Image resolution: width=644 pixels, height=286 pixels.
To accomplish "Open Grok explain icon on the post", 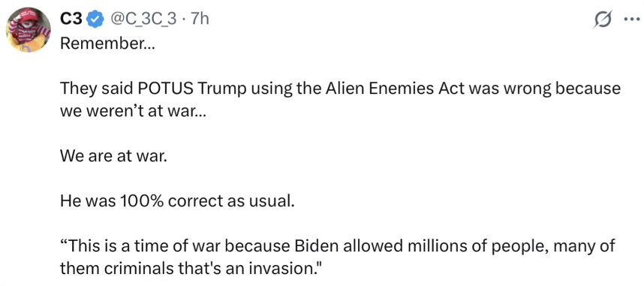I will (x=603, y=20).
